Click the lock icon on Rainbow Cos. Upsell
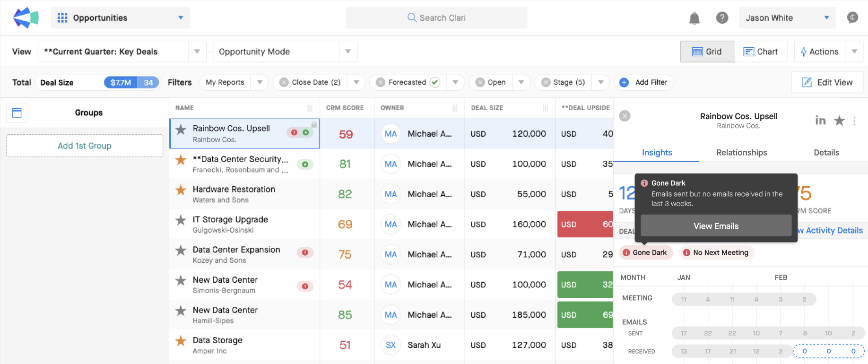Viewport: 868px width, 364px height. tap(314, 124)
